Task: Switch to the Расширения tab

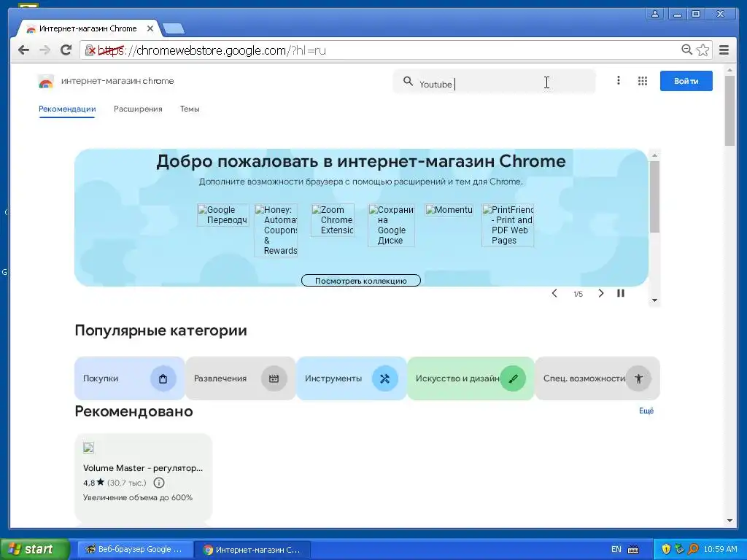Action: tap(138, 109)
